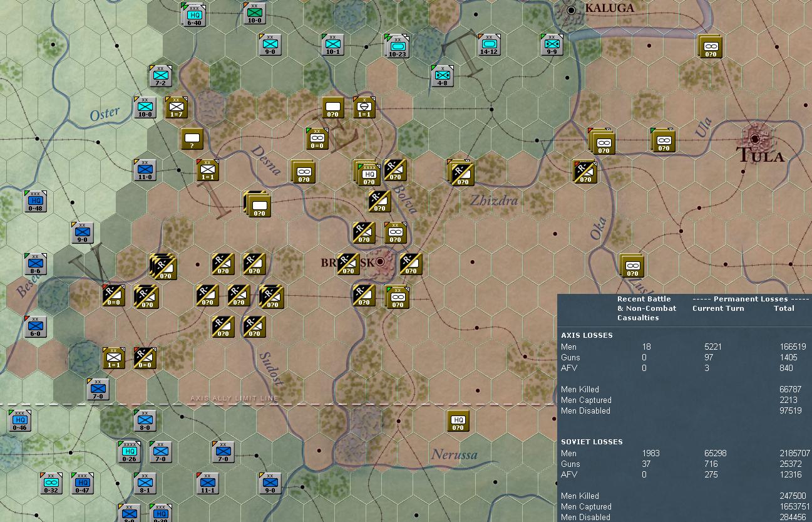Image resolution: width=812 pixels, height=522 pixels.
Task: Click the Current Turn column header
Action: [718, 308]
